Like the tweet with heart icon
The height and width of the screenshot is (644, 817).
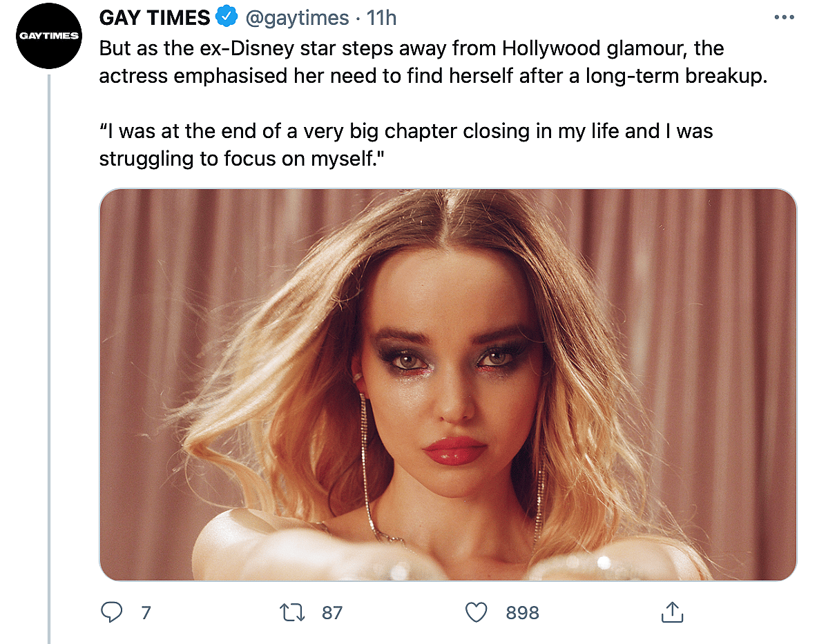[x=476, y=612]
